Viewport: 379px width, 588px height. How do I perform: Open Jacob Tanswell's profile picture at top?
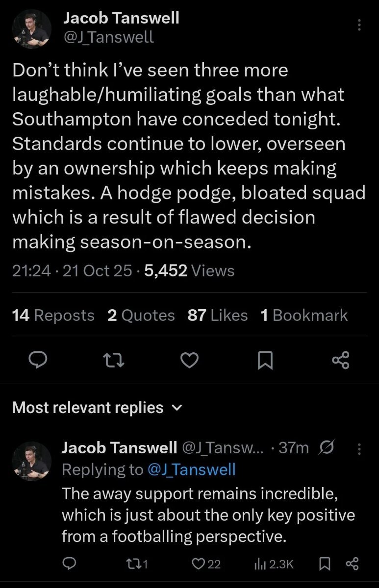click(32, 29)
